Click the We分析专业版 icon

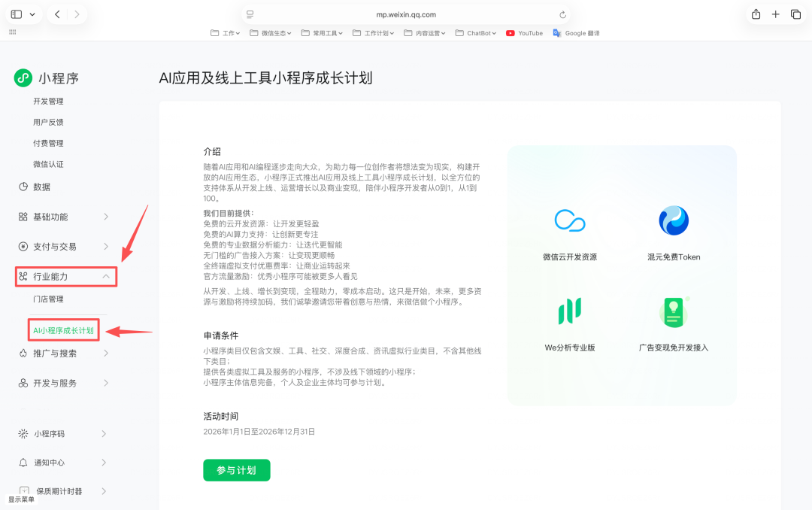(x=570, y=311)
